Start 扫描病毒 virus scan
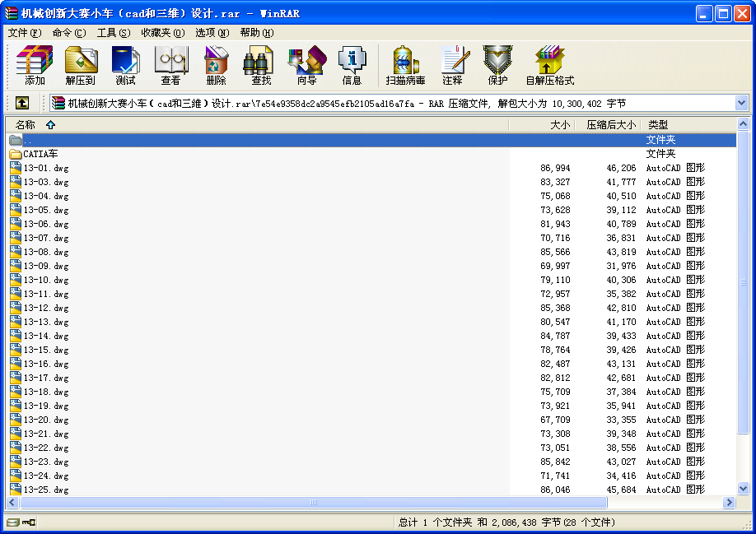The height and width of the screenshot is (534, 756). (405, 66)
